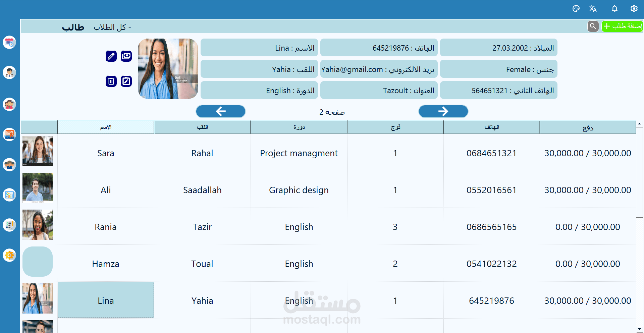Viewport: 644px width, 333px height.
Task: Click the surname field showing Yahia
Action: click(259, 69)
